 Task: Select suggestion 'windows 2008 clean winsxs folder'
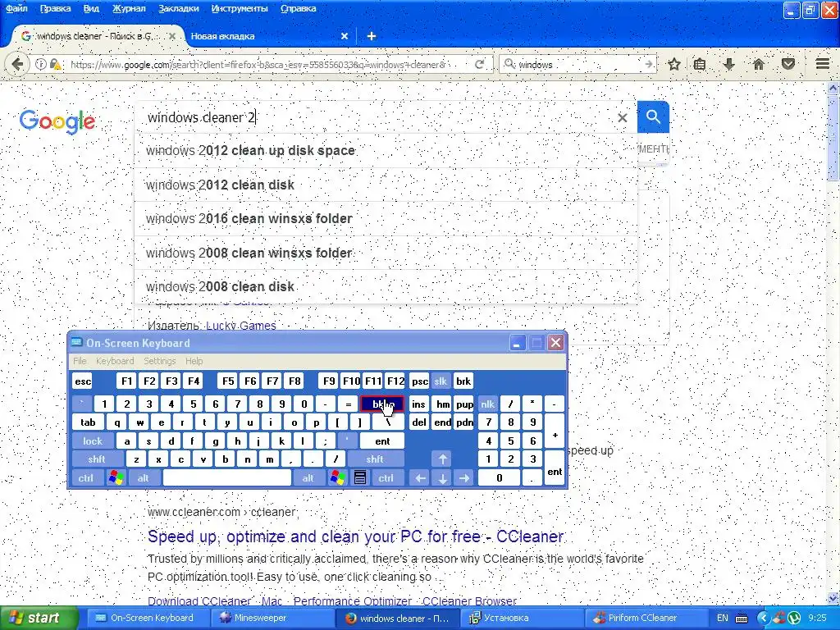[x=386, y=253]
